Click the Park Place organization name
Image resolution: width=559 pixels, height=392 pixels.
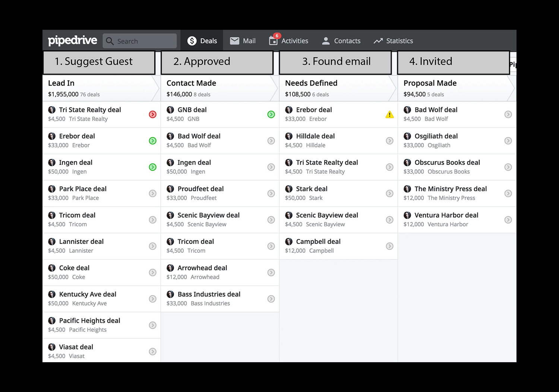tap(85, 198)
